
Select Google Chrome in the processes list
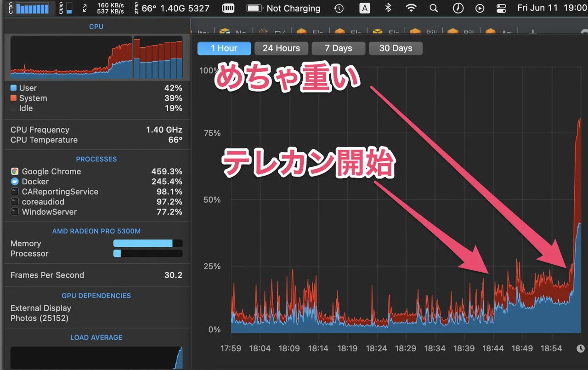point(51,171)
